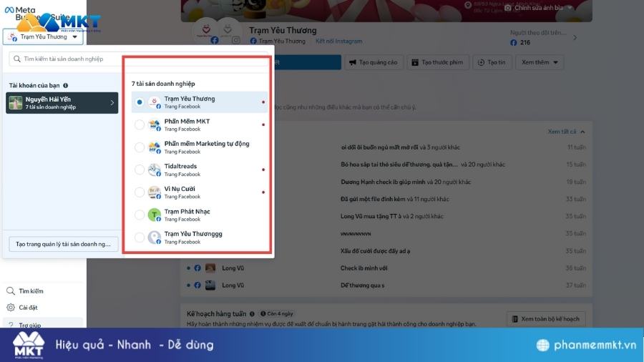Open the Trạm Yêu Thương account switcher dropdown

[43, 37]
